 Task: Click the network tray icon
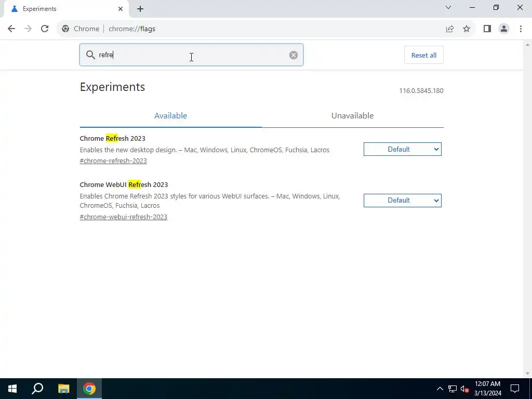coord(453,389)
